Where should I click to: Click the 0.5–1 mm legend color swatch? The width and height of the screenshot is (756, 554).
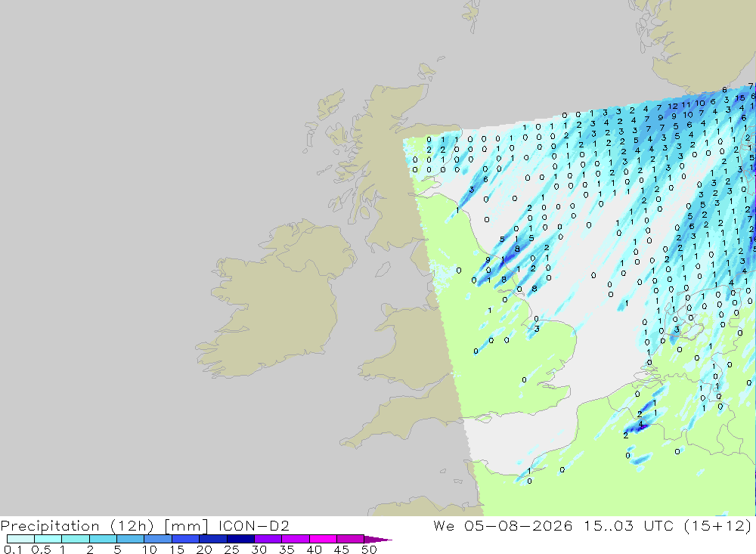(x=48, y=539)
